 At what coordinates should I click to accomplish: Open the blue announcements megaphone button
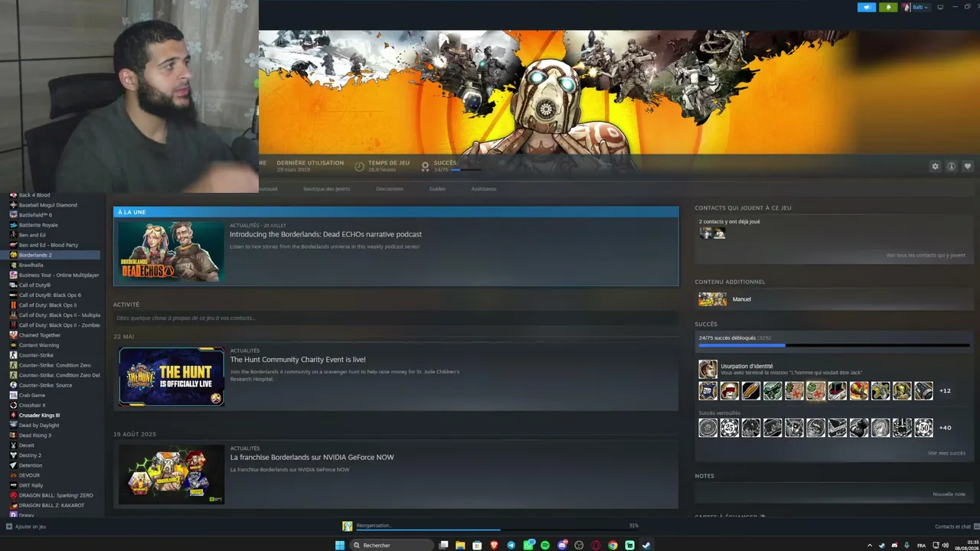click(x=867, y=7)
